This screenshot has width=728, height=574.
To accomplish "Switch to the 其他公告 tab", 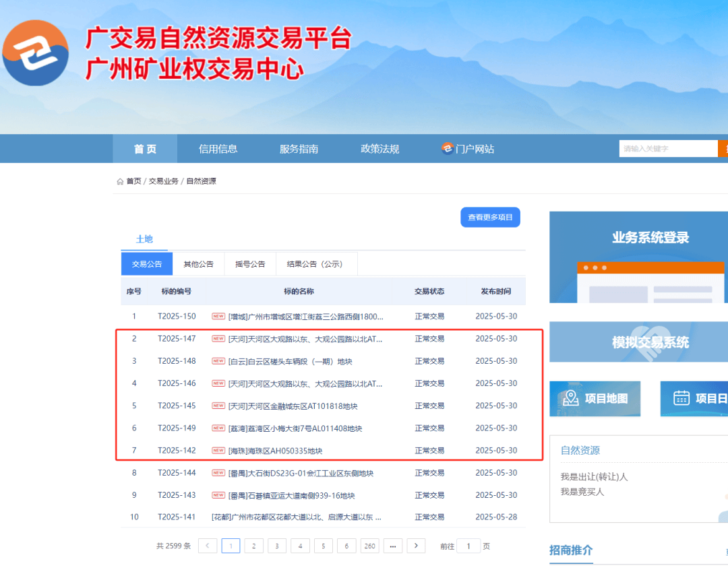I will pos(198,264).
